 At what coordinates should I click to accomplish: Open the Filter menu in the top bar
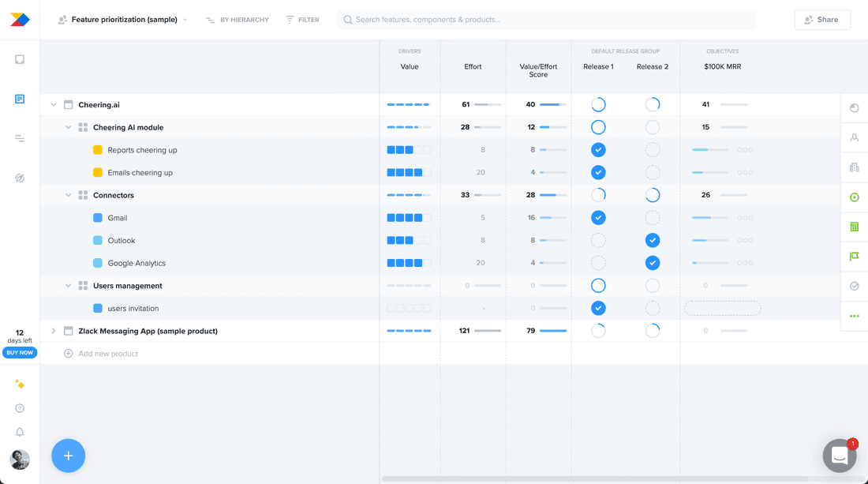pyautogui.click(x=302, y=19)
